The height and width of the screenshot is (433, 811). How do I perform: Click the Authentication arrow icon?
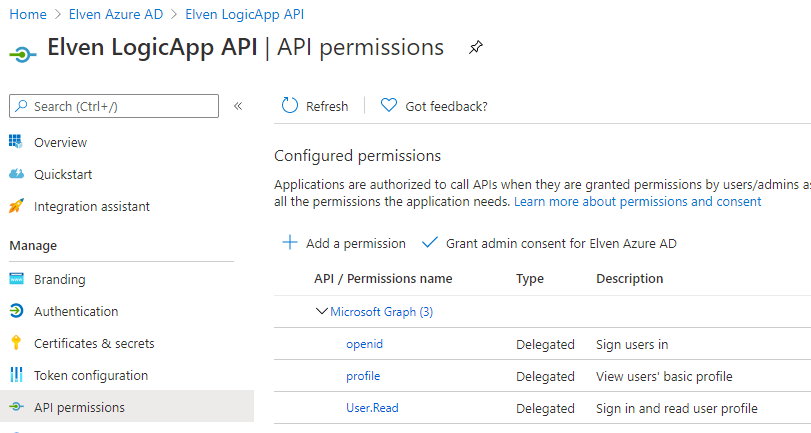(16, 311)
